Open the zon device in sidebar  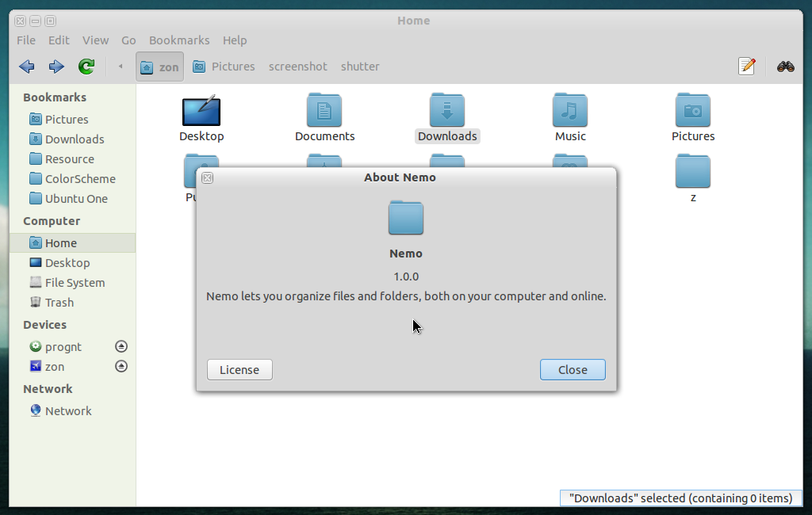pos(55,367)
